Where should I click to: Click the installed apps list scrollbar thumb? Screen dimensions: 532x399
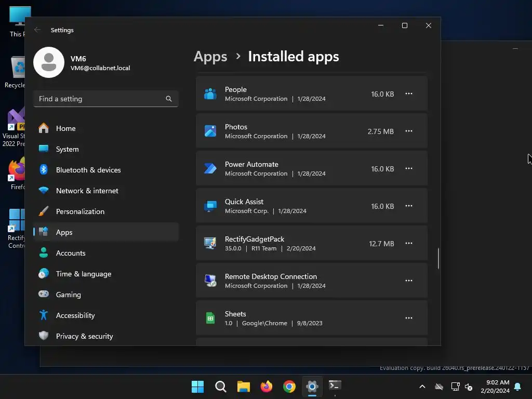click(438, 259)
